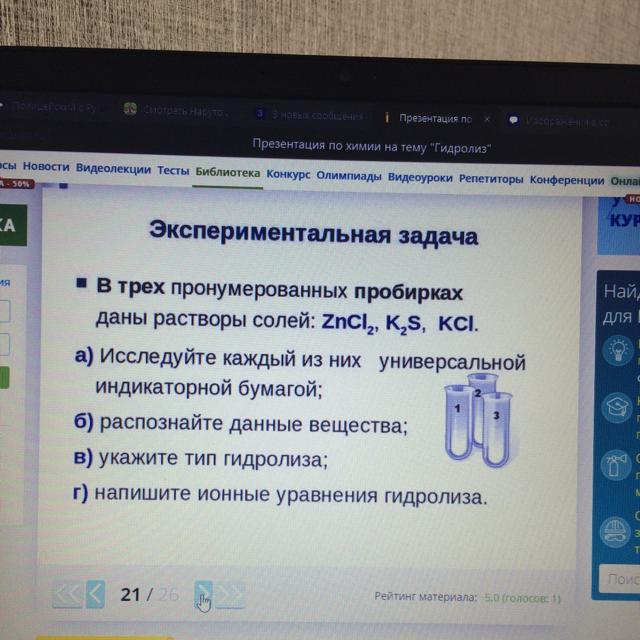
Task: Click the lightbulb icon in the sidebar
Action: [612, 351]
